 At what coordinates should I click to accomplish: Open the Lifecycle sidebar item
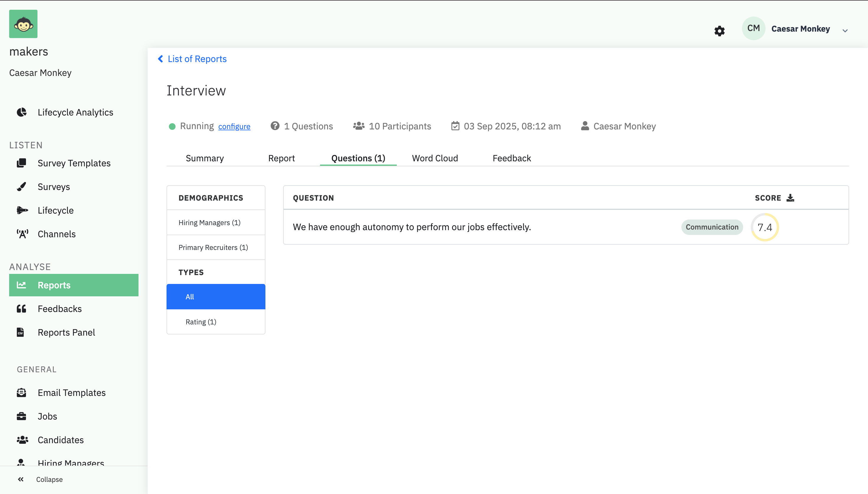click(x=56, y=210)
